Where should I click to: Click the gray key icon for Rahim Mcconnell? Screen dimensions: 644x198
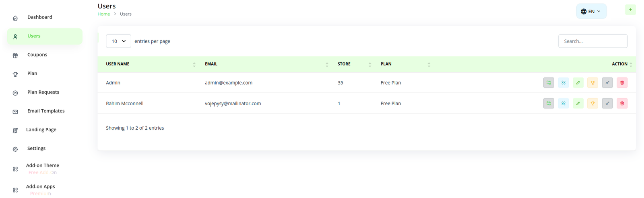click(x=607, y=104)
